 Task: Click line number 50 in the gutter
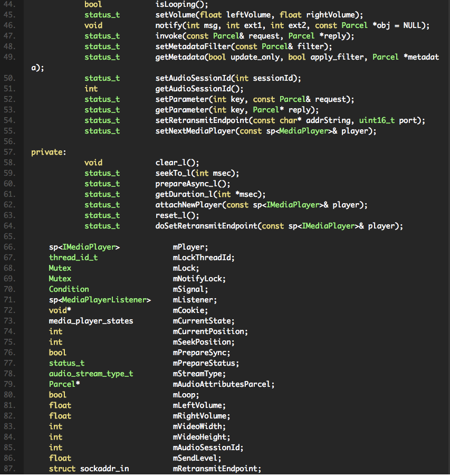pos(11,78)
